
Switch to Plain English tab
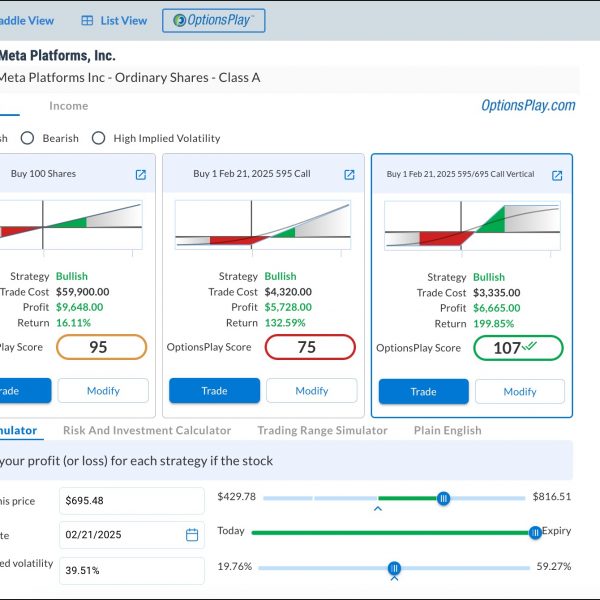click(447, 430)
